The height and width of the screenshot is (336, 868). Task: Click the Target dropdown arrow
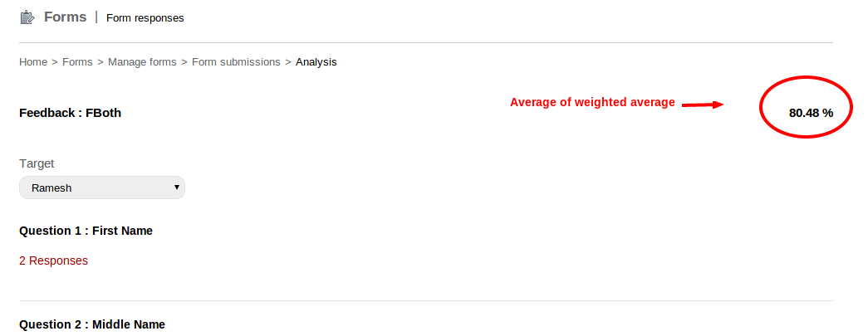coord(176,187)
